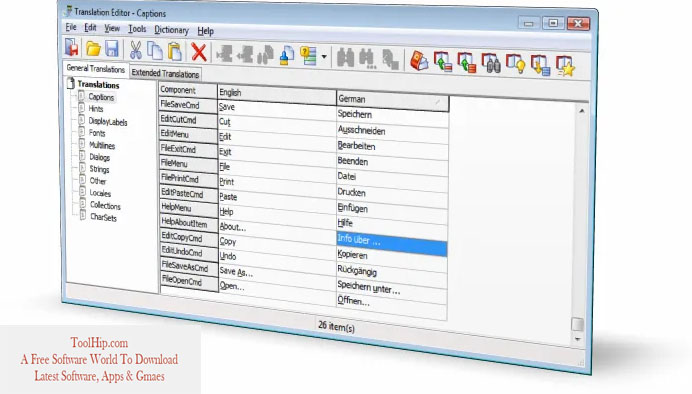Click the HelpAboutItem row header
The width and height of the screenshot is (692, 394).
189,223
